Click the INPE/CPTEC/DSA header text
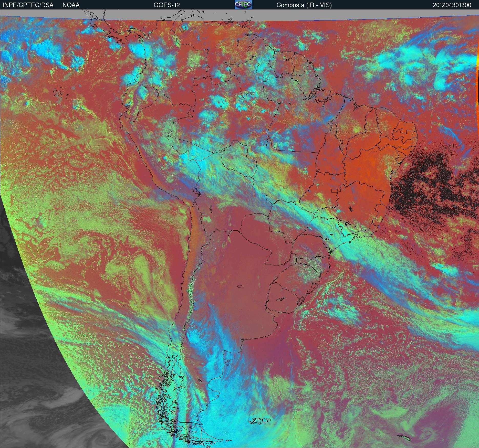The width and height of the screenshot is (479, 448). [x=28, y=5]
